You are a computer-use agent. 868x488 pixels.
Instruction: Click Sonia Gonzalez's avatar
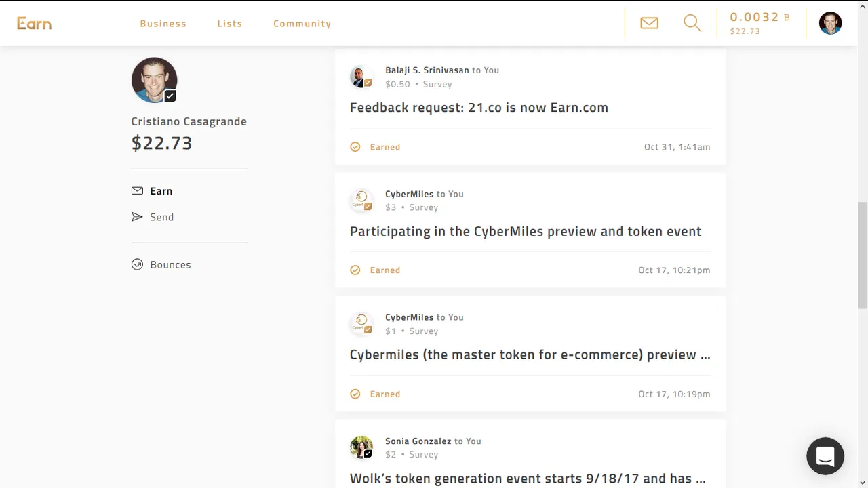[x=361, y=447]
